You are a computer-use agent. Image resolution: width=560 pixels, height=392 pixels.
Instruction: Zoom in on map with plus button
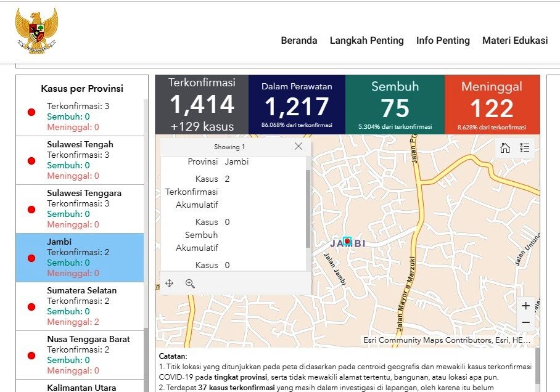pos(525,306)
